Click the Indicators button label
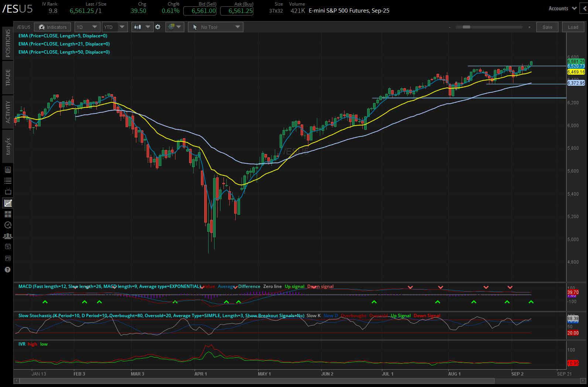The width and height of the screenshot is (588, 387). click(57, 27)
